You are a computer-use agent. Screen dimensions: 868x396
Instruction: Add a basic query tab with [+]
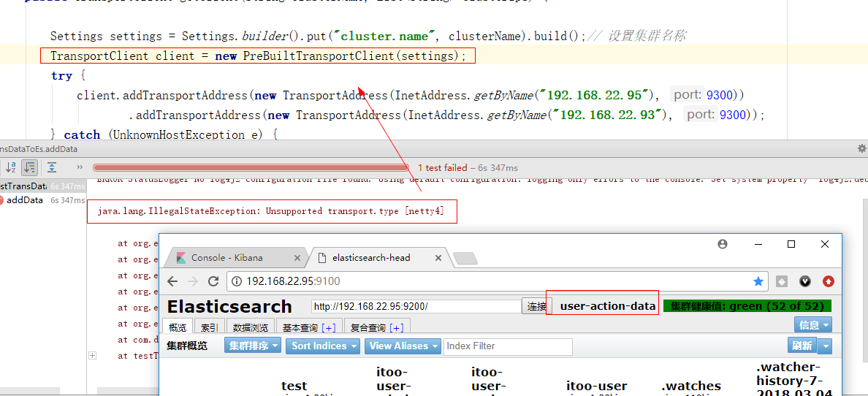pyautogui.click(x=329, y=328)
